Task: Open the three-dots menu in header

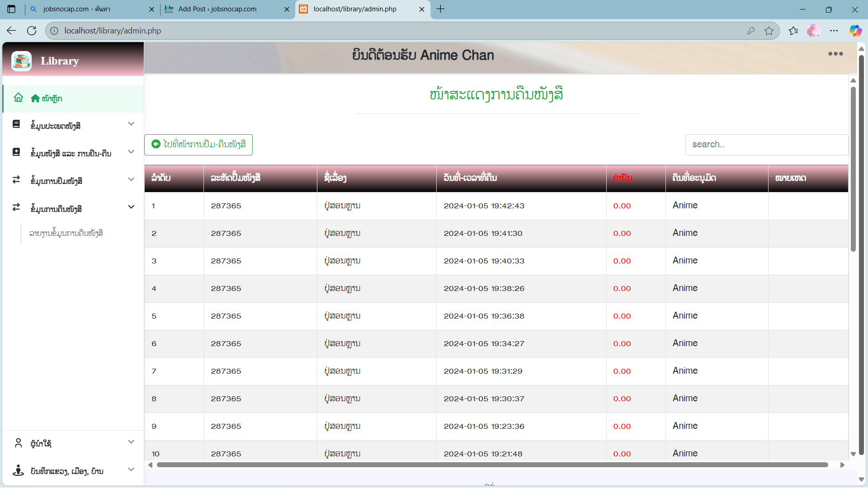Action: 835,54
